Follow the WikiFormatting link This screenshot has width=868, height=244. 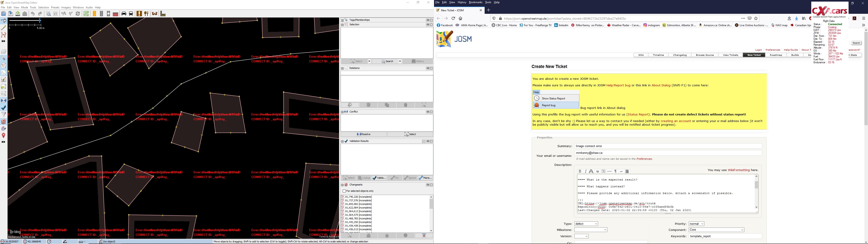(x=739, y=170)
